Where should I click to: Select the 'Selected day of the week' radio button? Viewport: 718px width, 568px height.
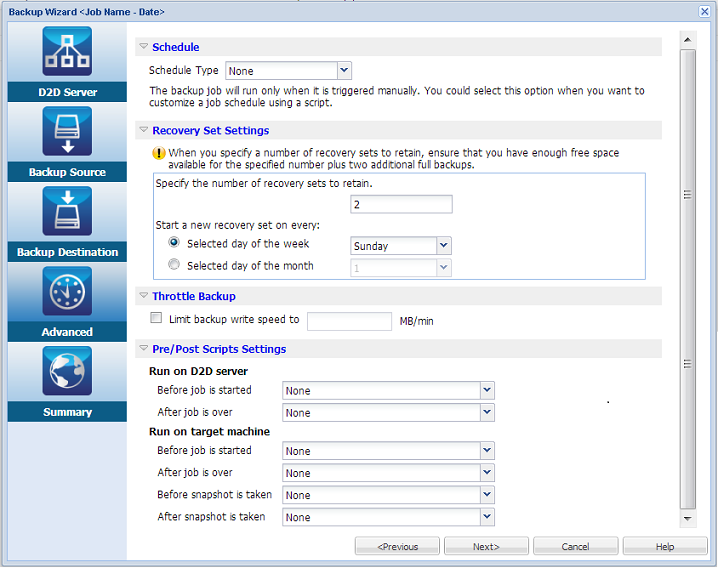[x=174, y=242]
